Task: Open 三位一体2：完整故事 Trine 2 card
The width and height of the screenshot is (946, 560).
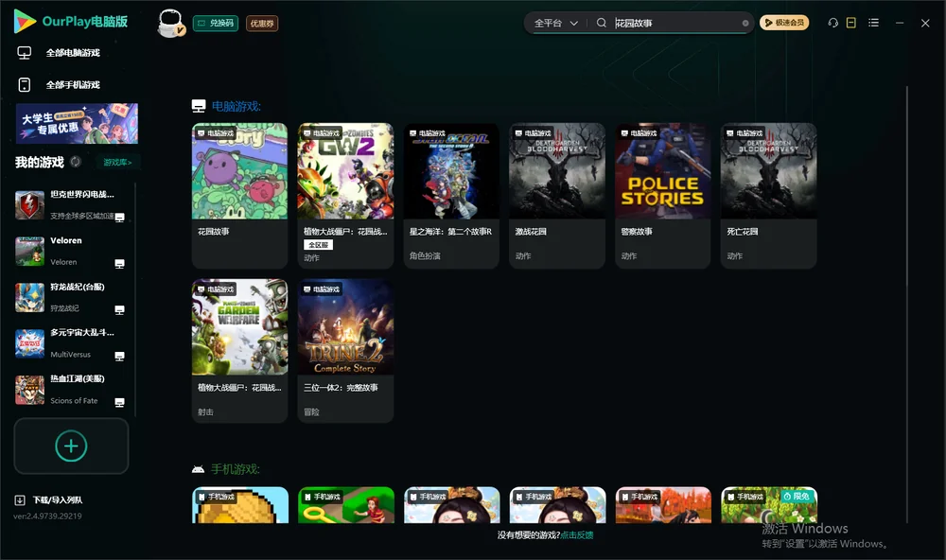Action: (x=345, y=351)
